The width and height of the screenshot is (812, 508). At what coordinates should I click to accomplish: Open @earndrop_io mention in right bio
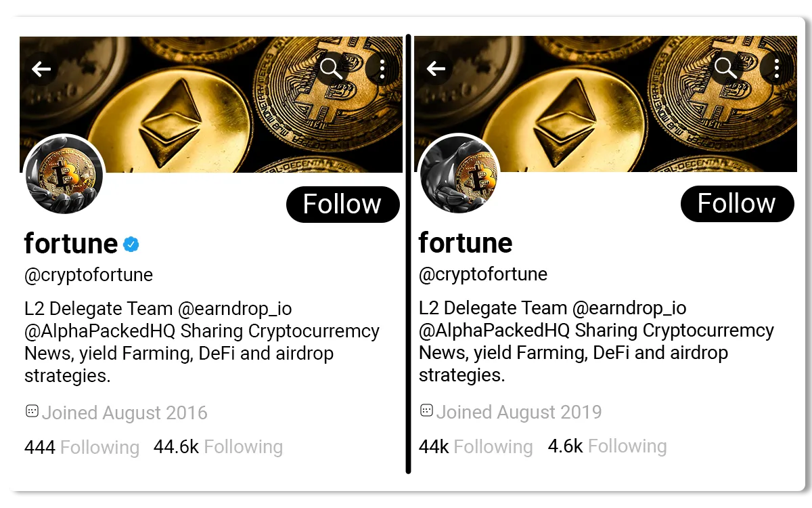pyautogui.click(x=629, y=308)
